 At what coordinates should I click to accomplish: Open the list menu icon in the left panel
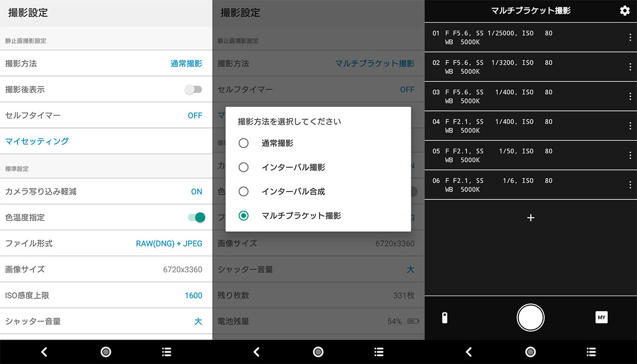tap(167, 352)
